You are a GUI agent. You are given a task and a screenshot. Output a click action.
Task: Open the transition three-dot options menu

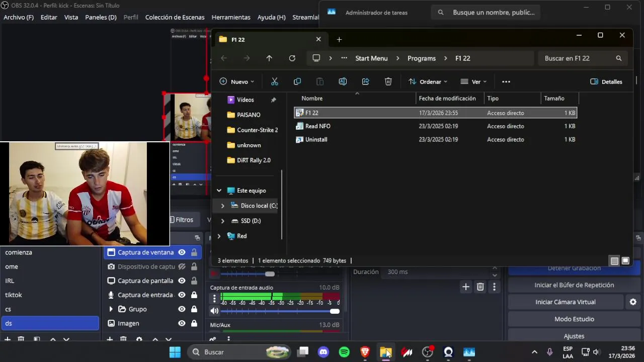coord(494,287)
